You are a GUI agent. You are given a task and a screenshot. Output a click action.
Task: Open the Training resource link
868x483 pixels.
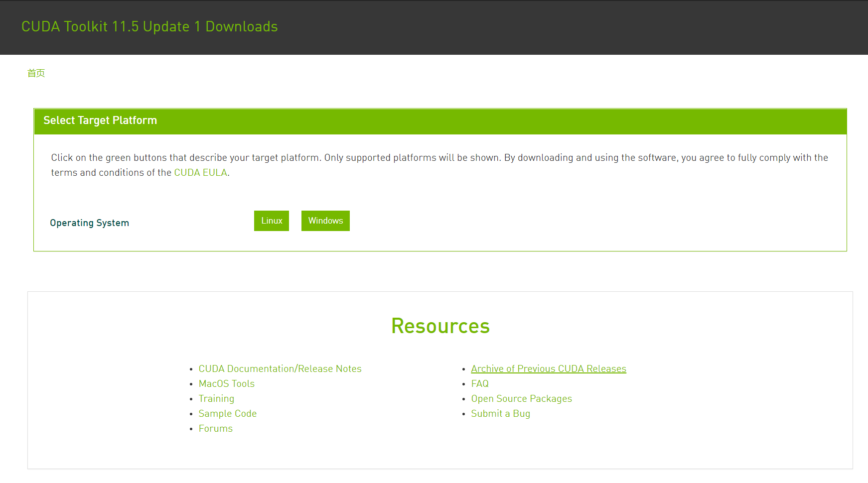click(x=216, y=398)
